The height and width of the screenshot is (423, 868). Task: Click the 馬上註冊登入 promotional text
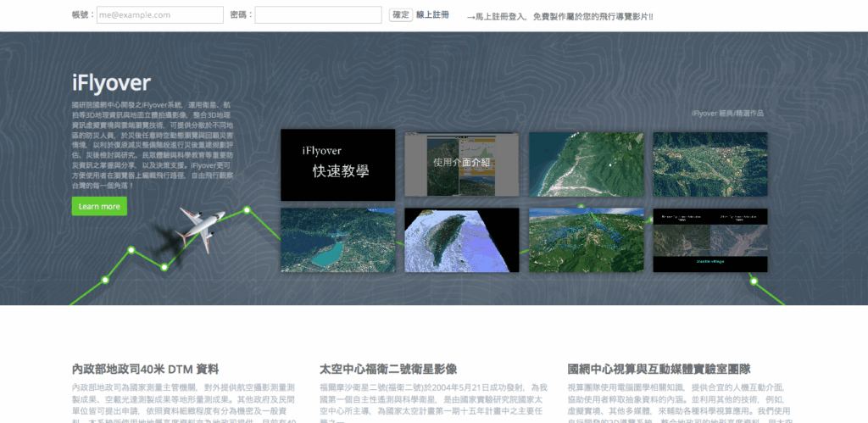(559, 17)
